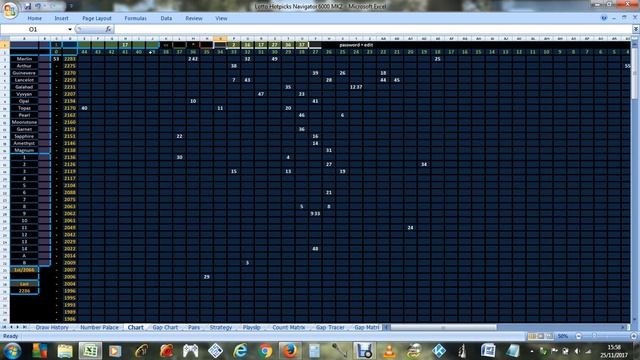The image size is (640, 360).
Task: Open VLC media player cone icon
Action: click(389, 351)
